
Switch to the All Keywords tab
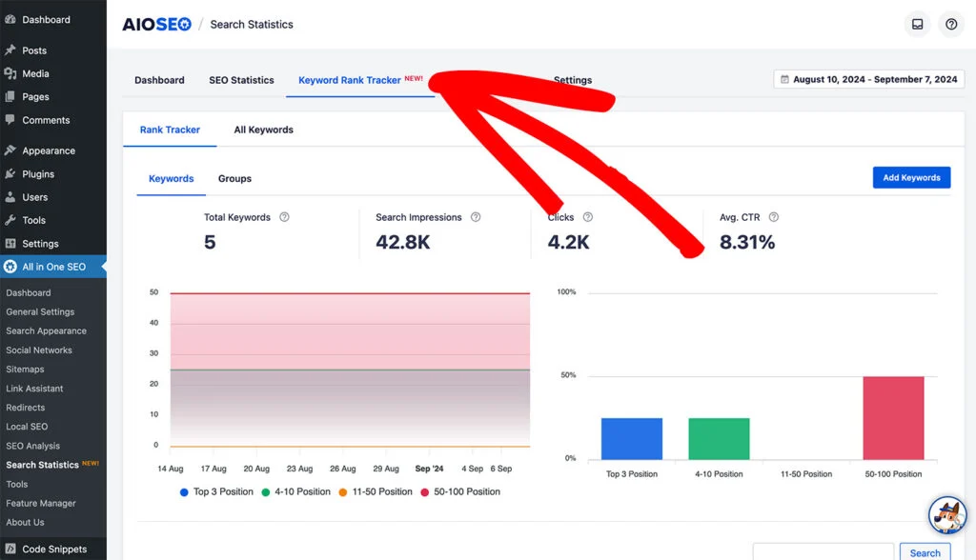[263, 130]
